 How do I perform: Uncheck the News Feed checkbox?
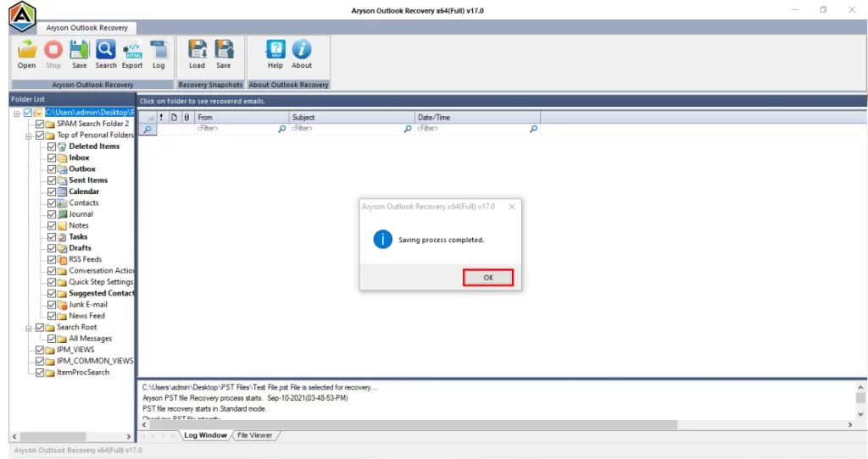52,316
